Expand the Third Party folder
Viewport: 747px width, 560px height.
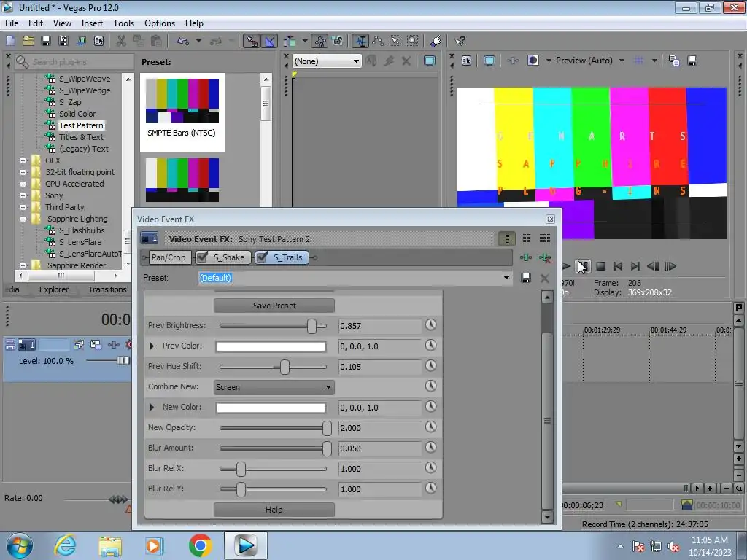pos(23,207)
